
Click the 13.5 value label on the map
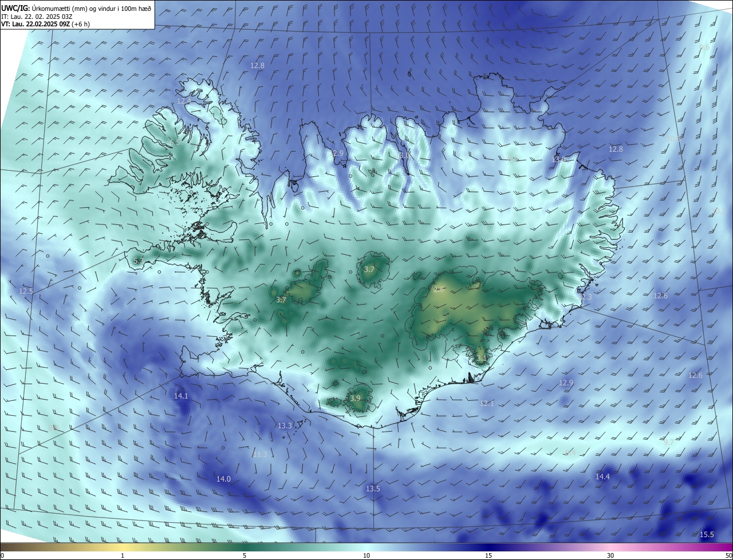point(373,488)
